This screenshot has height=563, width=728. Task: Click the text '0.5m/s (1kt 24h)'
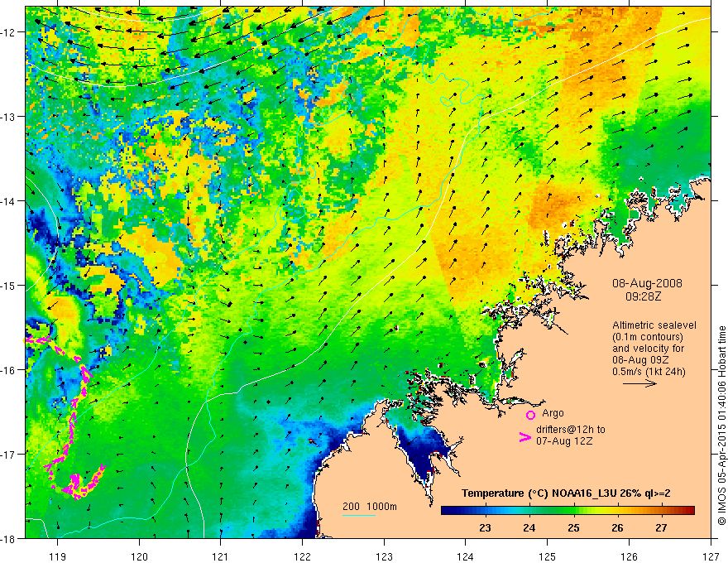(x=649, y=372)
